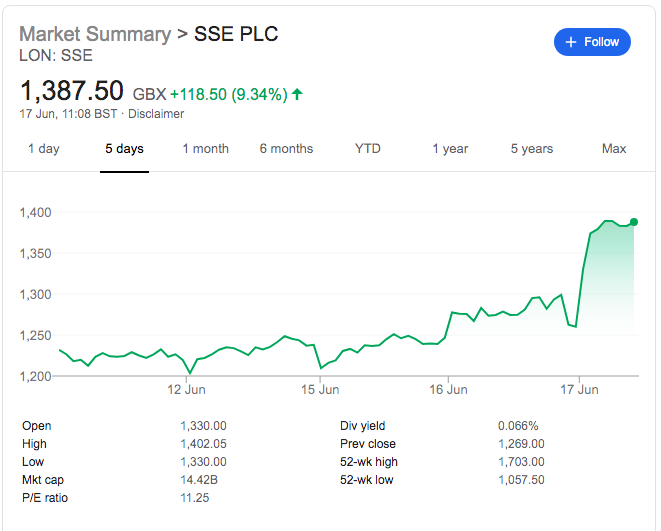This screenshot has height=531, width=661.
Task: Click the 52-wk low value 1,057.50
Action: click(521, 480)
